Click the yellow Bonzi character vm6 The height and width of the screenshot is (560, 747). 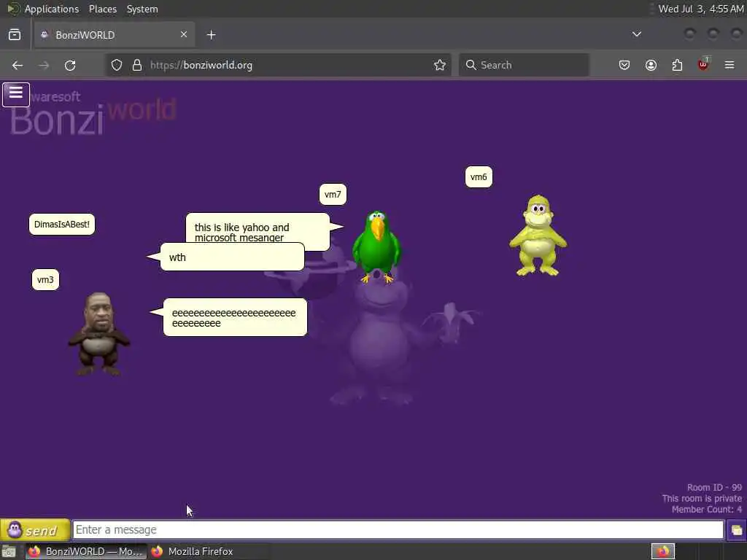(x=538, y=236)
